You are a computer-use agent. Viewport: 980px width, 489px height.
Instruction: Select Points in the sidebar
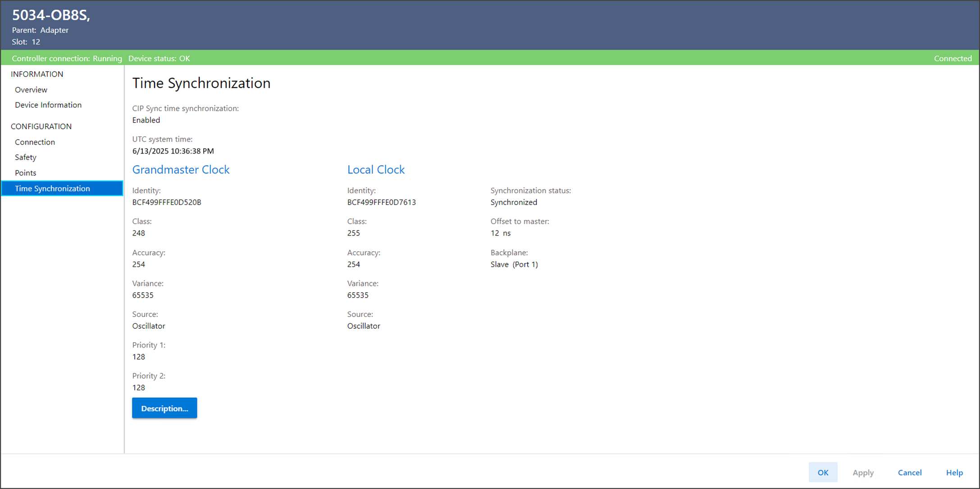(x=26, y=173)
